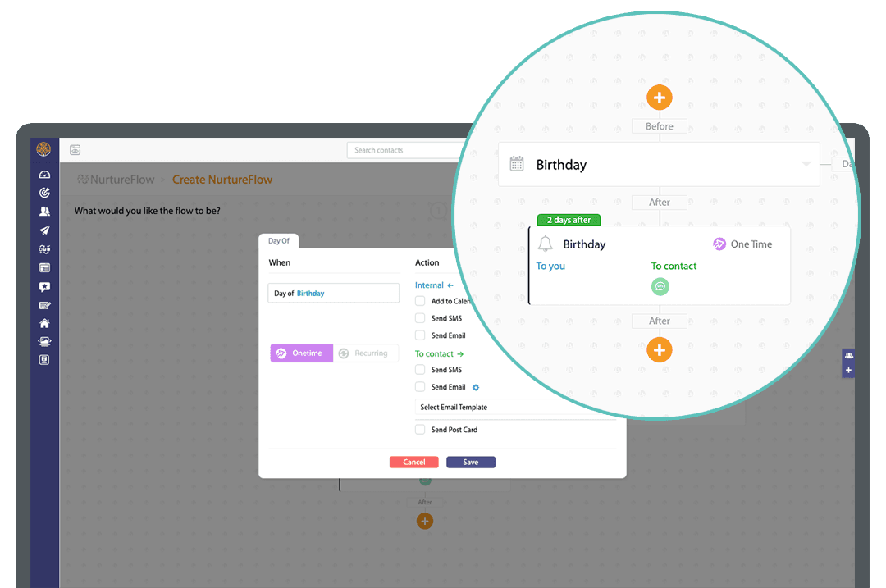886x588 pixels.
Task: Click the After label below Birthday dropdown
Action: coord(660,203)
